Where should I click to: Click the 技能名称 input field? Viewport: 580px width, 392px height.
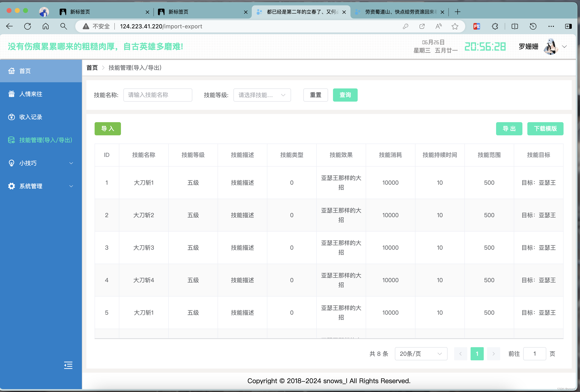pos(158,95)
